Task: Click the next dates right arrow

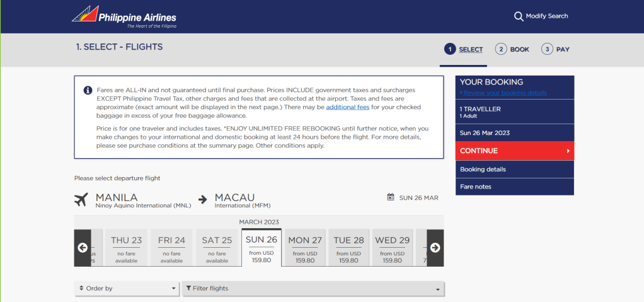Action: (435, 247)
